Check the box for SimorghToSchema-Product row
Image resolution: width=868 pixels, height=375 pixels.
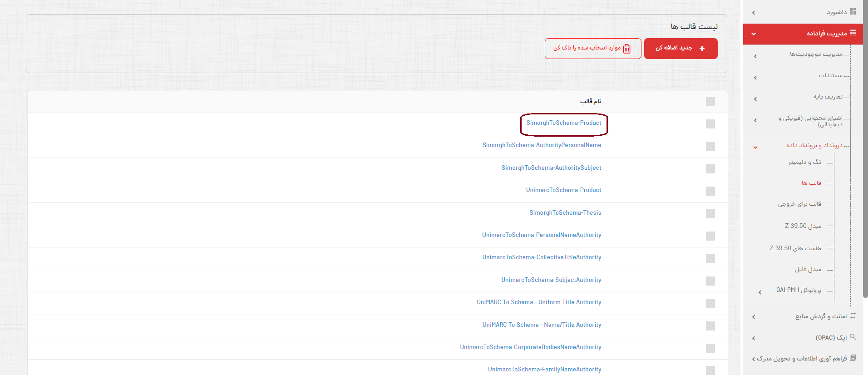click(x=710, y=124)
